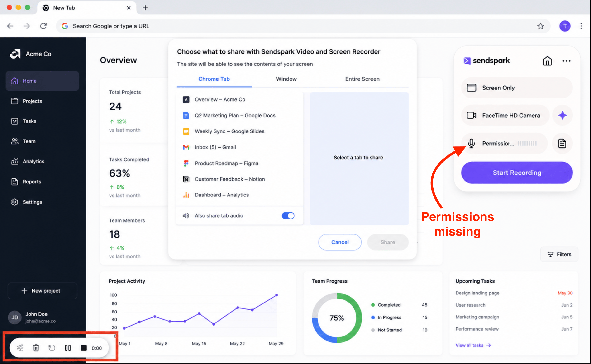Open Analytics in the sidebar
Screen dimensions: 591x364
tap(42, 162)
